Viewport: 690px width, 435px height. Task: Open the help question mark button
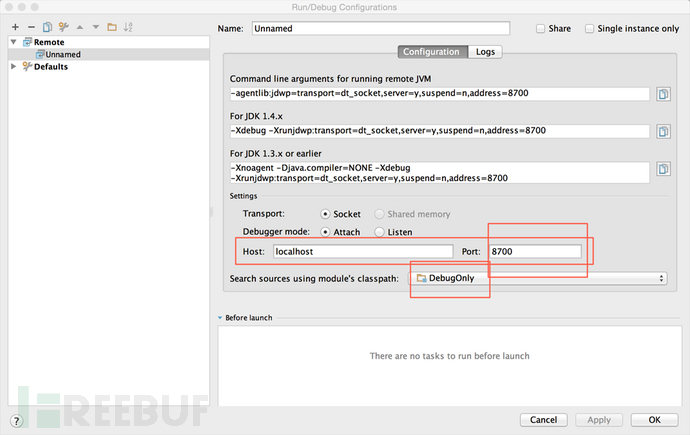point(15,420)
